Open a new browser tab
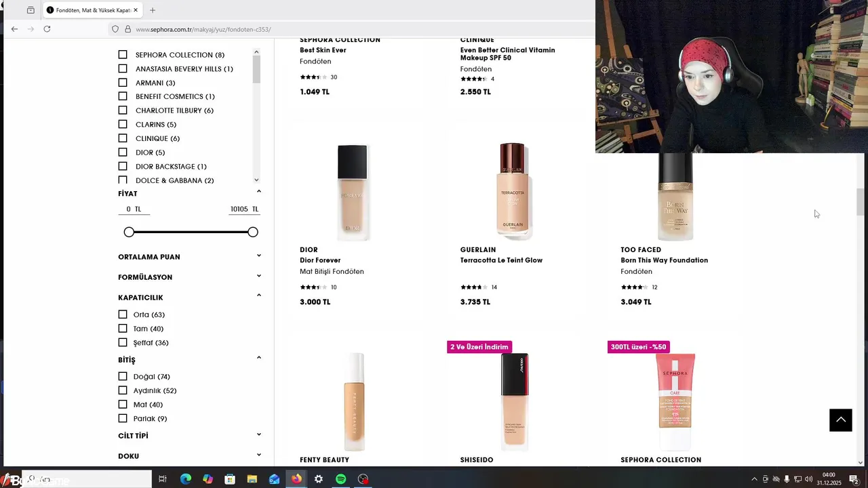Image resolution: width=868 pixels, height=488 pixels. tap(152, 10)
